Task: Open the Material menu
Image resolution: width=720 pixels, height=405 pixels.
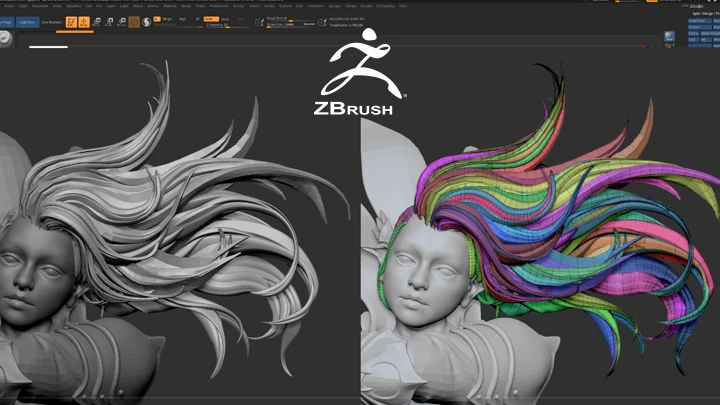Action: pyautogui.click(x=170, y=6)
